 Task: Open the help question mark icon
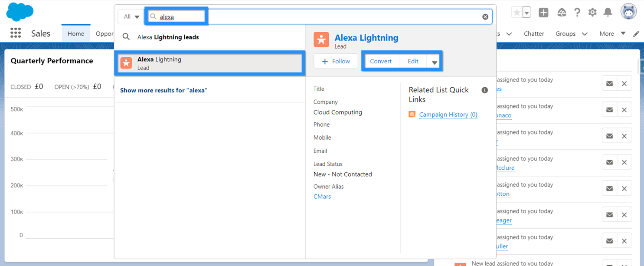577,13
